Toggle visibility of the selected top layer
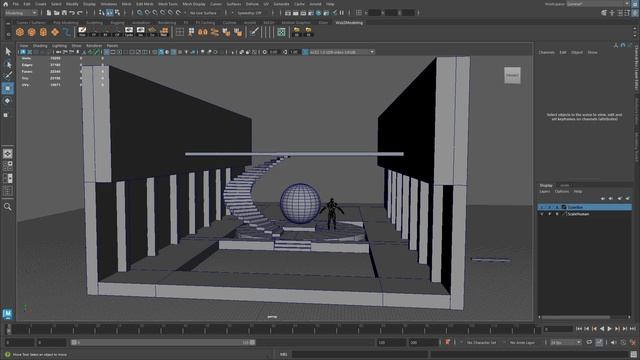This screenshot has height=360, width=640. pyautogui.click(x=542, y=207)
